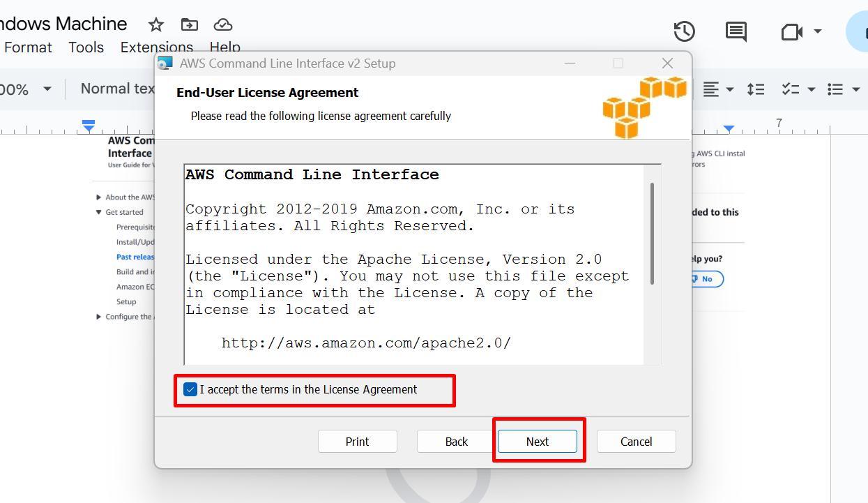Screen dimensions: 868x503
Task: Print the license agreement
Action: pyautogui.click(x=358, y=442)
